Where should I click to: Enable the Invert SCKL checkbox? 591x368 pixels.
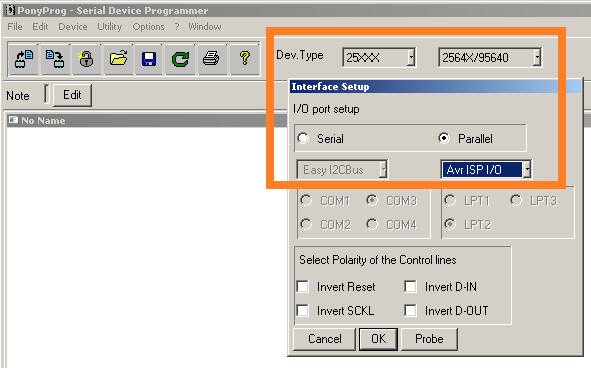(303, 311)
